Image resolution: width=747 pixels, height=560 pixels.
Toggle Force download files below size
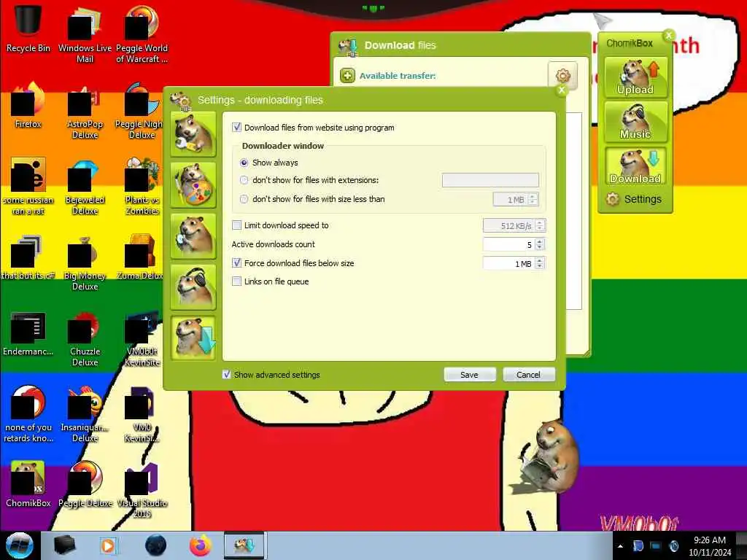pos(237,262)
